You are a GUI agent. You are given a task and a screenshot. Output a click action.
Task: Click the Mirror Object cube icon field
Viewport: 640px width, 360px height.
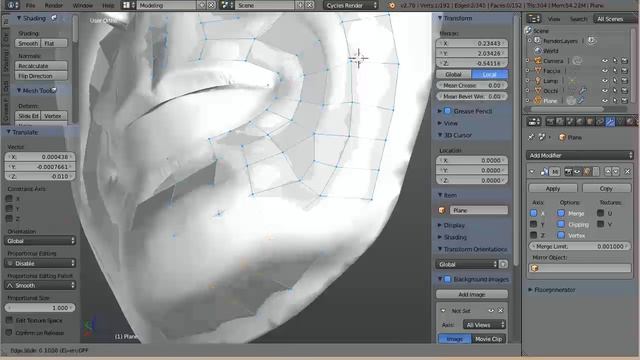pos(580,268)
